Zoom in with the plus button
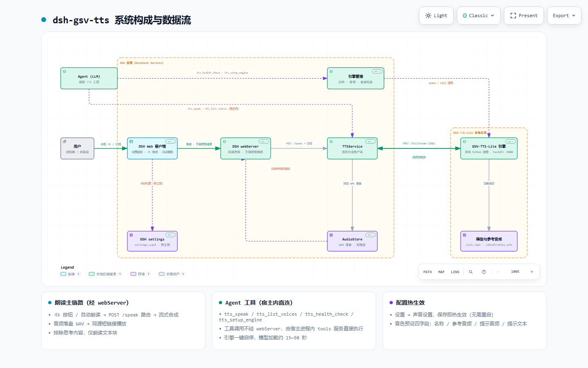Viewport: 588px width, 368px height. click(x=532, y=272)
